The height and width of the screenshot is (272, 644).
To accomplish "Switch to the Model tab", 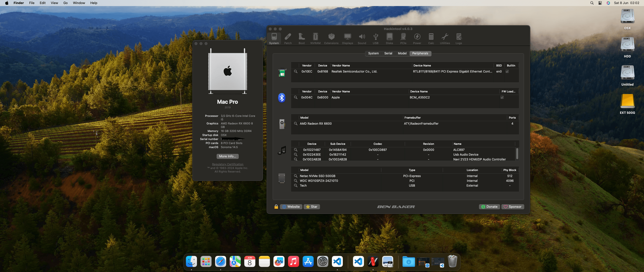I will (402, 53).
